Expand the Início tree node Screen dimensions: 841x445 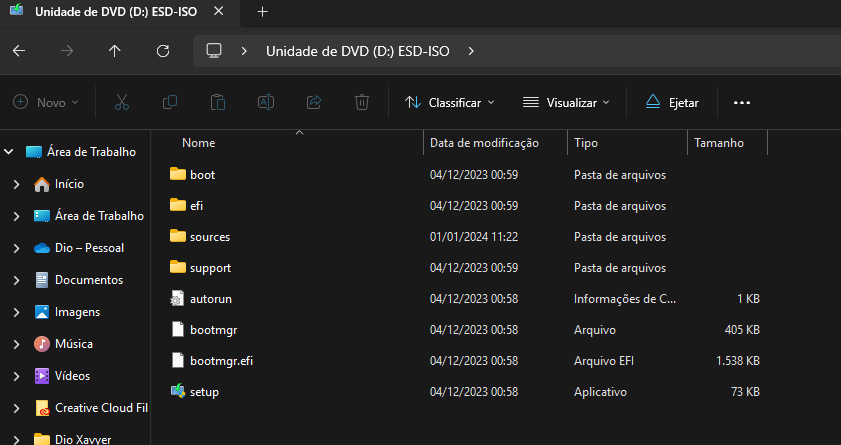tap(16, 184)
